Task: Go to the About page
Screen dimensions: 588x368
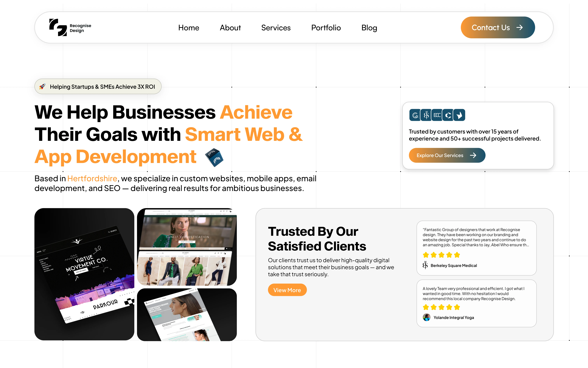Action: click(x=230, y=28)
